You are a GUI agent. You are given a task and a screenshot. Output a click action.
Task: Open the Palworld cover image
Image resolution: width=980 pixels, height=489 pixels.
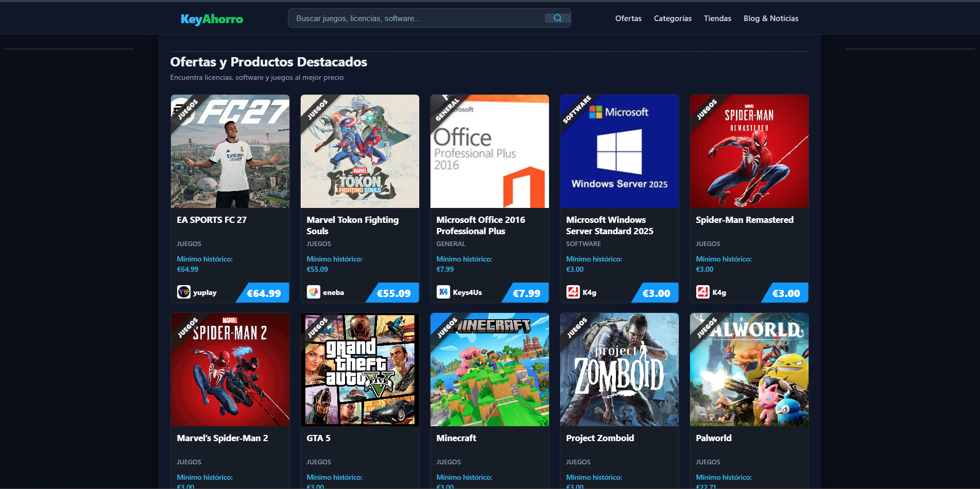tap(749, 370)
